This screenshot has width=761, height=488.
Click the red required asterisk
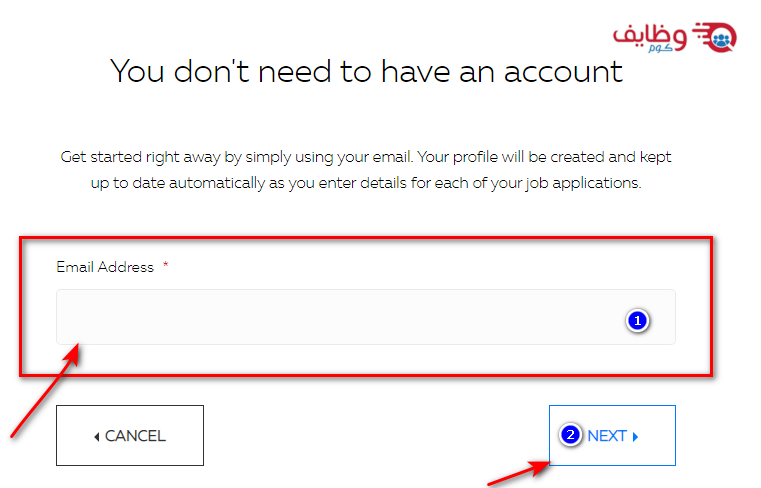tap(165, 265)
